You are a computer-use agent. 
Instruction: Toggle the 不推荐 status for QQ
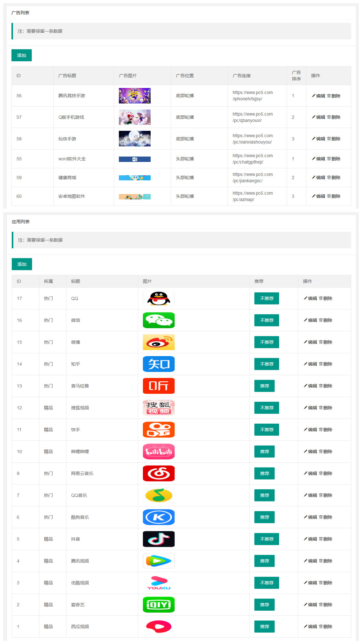click(267, 299)
